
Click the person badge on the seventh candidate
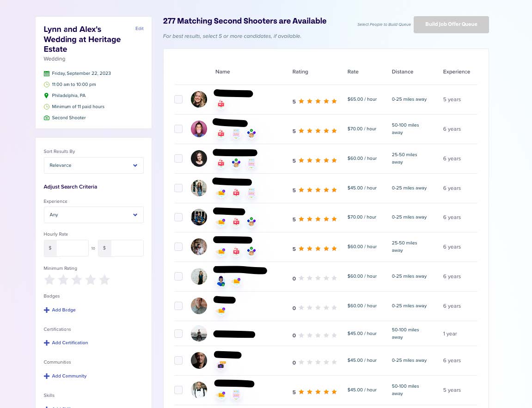tap(221, 281)
